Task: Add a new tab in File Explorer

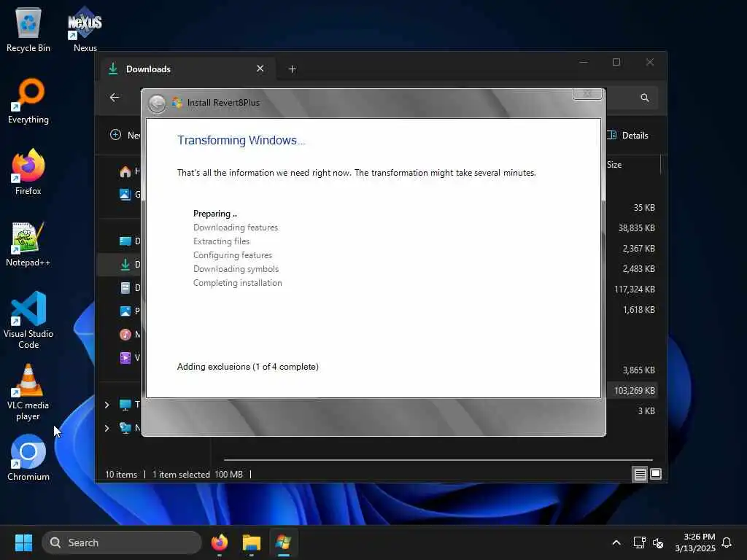Action: click(292, 69)
